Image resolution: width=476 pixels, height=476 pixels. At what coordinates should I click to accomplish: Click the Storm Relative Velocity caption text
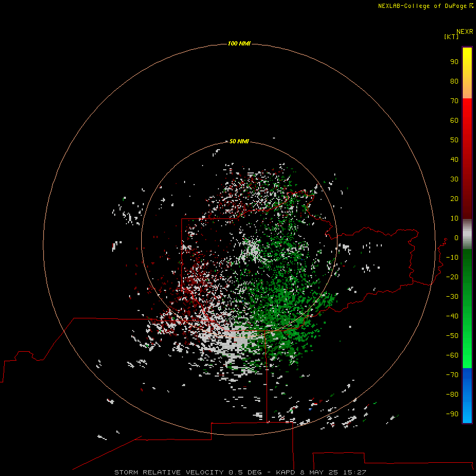[x=240, y=472]
